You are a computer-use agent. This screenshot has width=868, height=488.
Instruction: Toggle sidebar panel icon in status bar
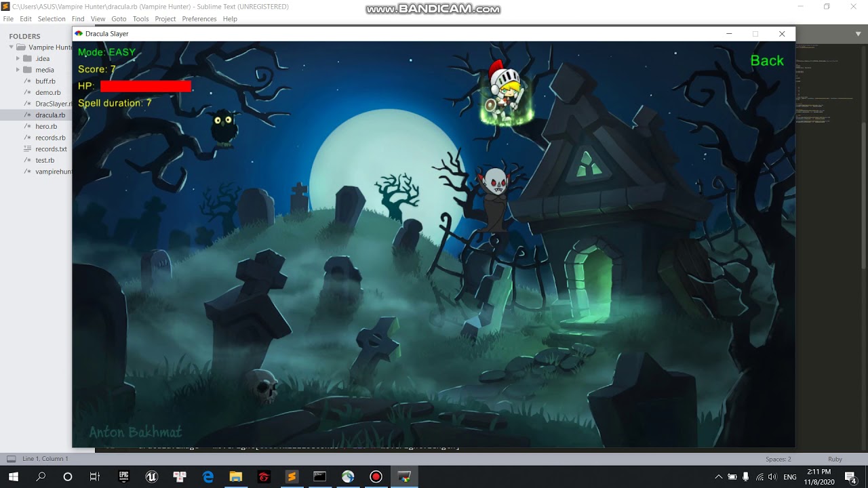(x=11, y=459)
